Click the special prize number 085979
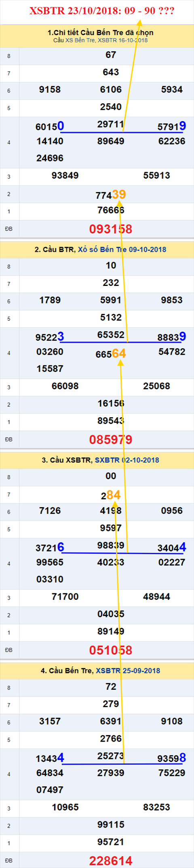194x868 pixels. pyautogui.click(x=111, y=440)
